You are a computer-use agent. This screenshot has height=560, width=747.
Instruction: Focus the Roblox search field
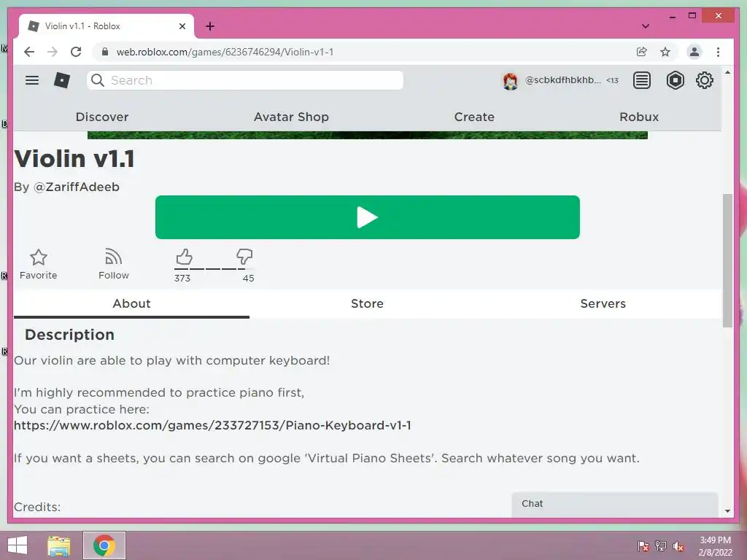click(245, 80)
